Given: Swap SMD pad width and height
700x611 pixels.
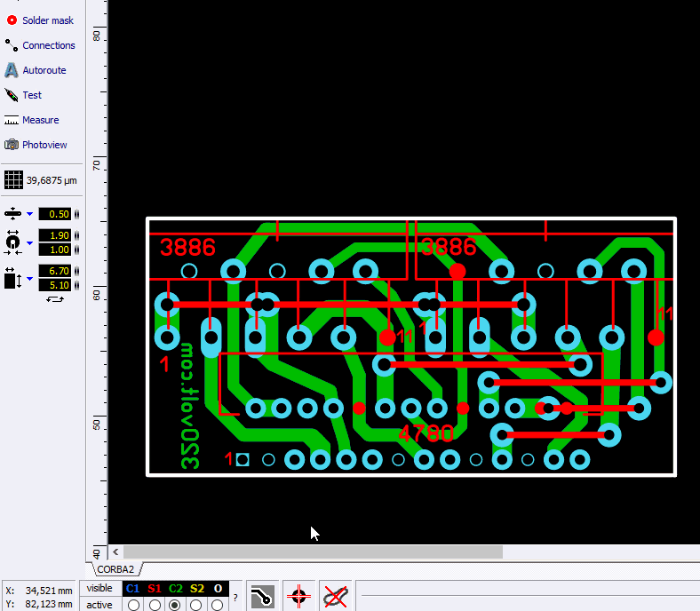Looking at the screenshot, I should pos(55,299).
